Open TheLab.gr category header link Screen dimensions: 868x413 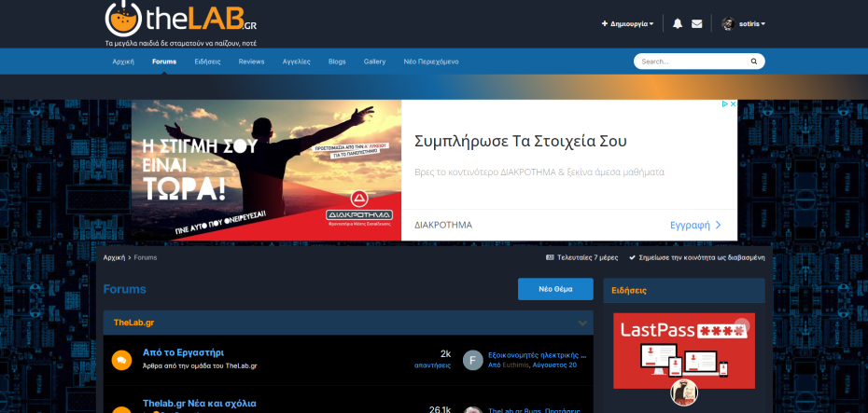(133, 323)
